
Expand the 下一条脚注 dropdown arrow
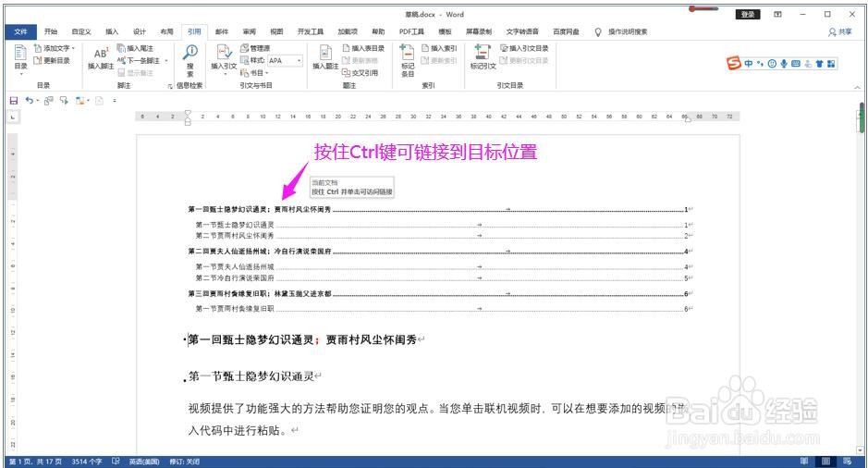tap(166, 60)
